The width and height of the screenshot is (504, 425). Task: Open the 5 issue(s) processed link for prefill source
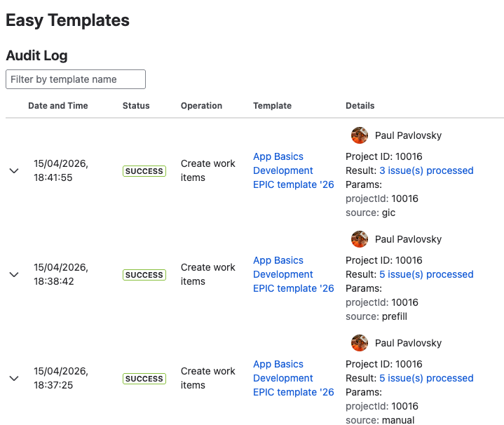426,274
